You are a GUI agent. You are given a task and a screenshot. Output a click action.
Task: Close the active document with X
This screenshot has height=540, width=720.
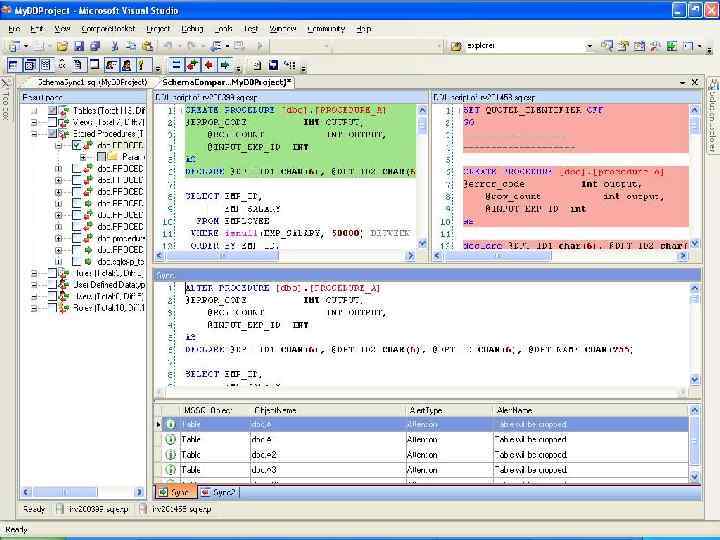(x=695, y=82)
